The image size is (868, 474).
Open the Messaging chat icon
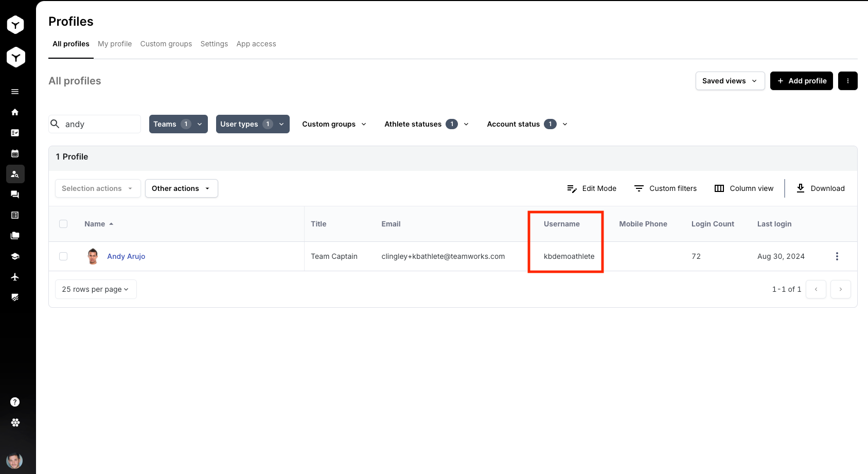(15, 194)
